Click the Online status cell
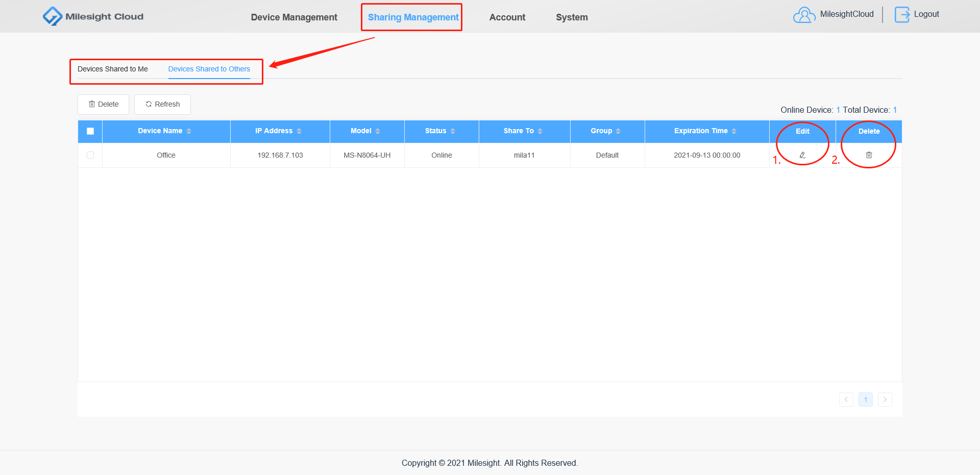This screenshot has height=475, width=980. coord(442,155)
